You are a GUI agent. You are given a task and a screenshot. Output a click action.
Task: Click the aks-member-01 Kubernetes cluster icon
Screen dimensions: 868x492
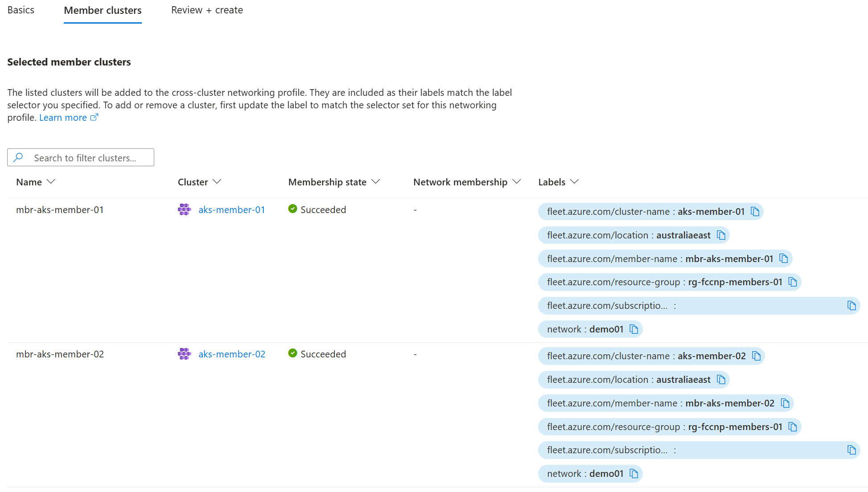point(184,209)
